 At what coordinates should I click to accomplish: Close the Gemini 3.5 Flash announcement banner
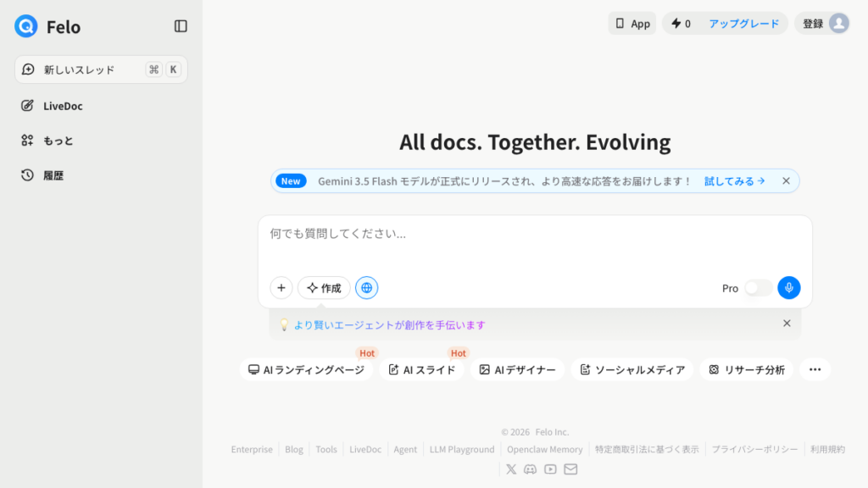[x=786, y=181]
